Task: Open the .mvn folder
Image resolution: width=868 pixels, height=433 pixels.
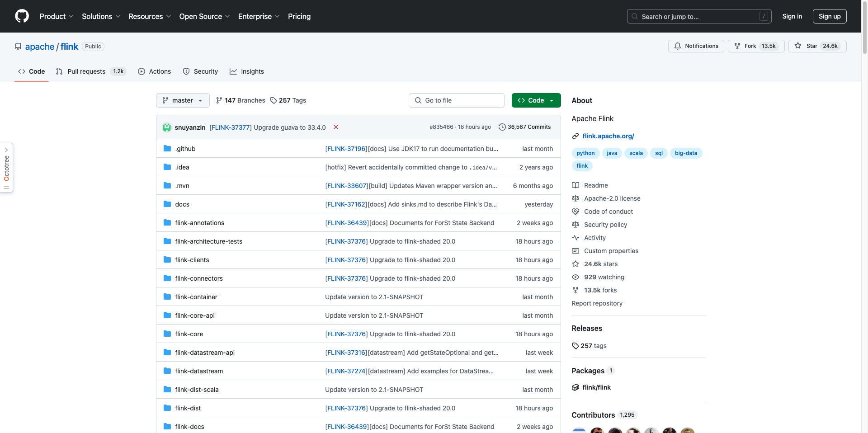Action: (x=182, y=186)
